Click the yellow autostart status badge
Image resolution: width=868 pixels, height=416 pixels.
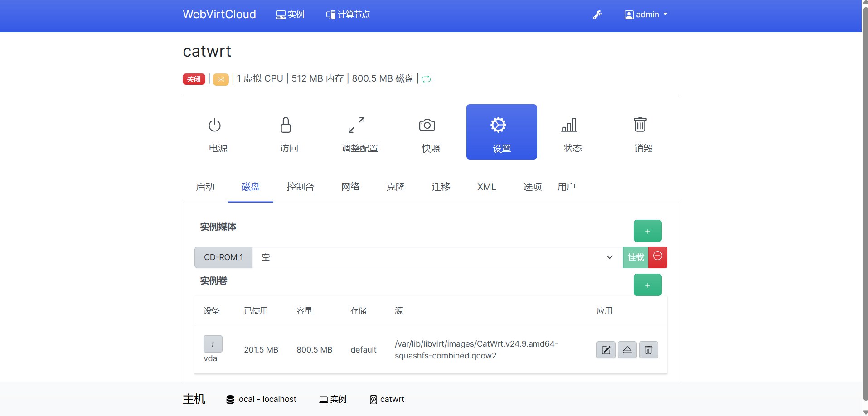click(221, 79)
